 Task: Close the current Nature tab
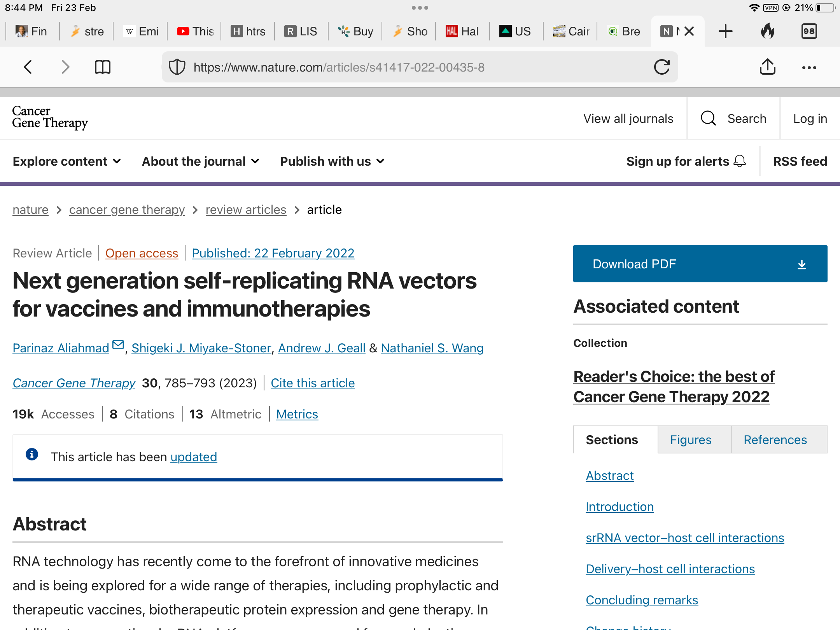689,31
